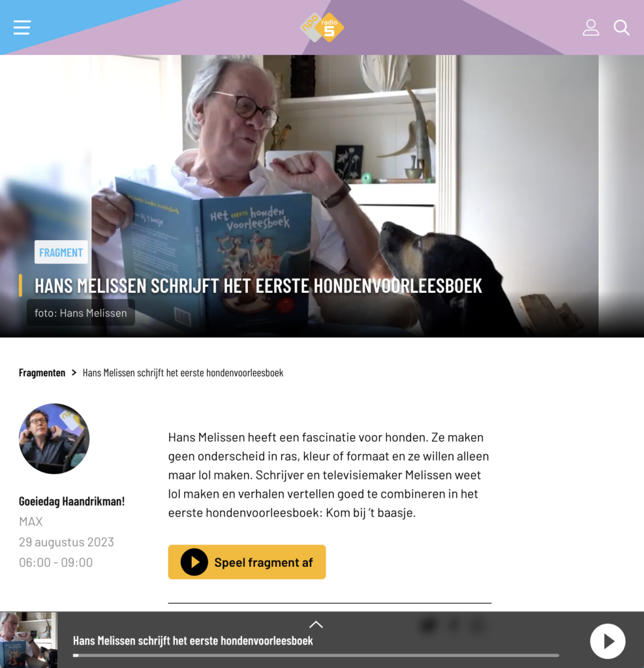The image size is (644, 668).
Task: Click the small book thumbnail in player bar
Action: click(29, 640)
